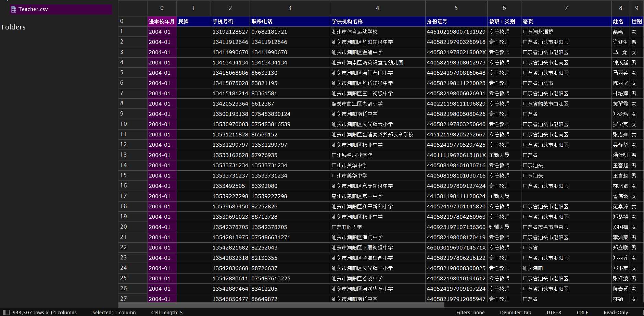Click the sidebar toggle icon in status bar
Viewport: 644px width, 316px height.
[x=6, y=312]
